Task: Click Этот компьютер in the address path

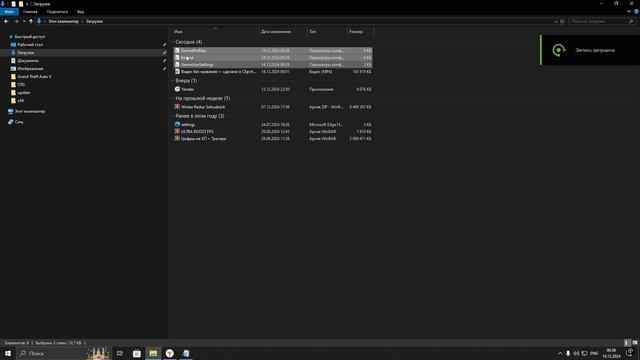Action: pos(63,21)
